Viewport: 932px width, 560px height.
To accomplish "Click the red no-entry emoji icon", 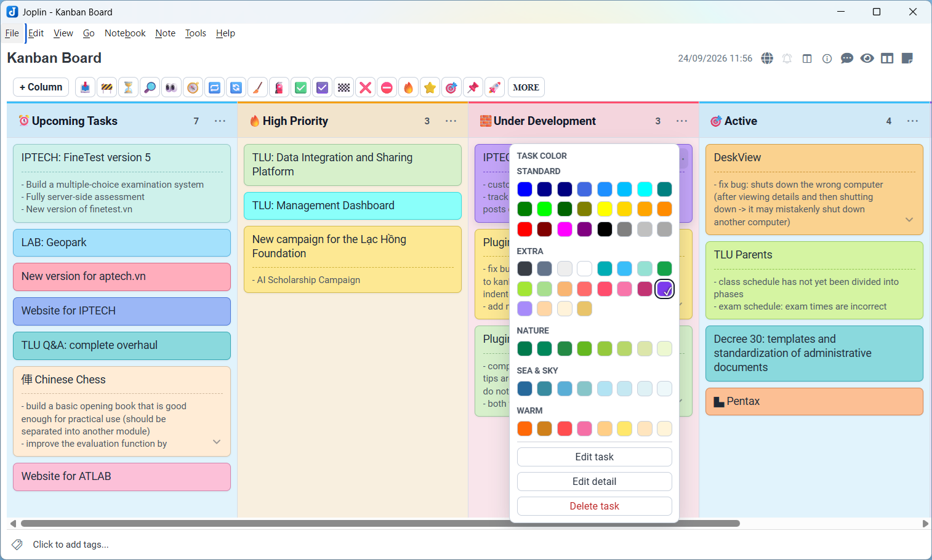I will tap(387, 87).
